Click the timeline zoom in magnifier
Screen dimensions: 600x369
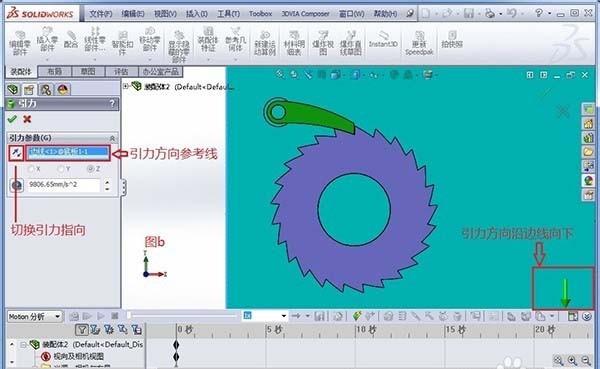[x=572, y=360]
